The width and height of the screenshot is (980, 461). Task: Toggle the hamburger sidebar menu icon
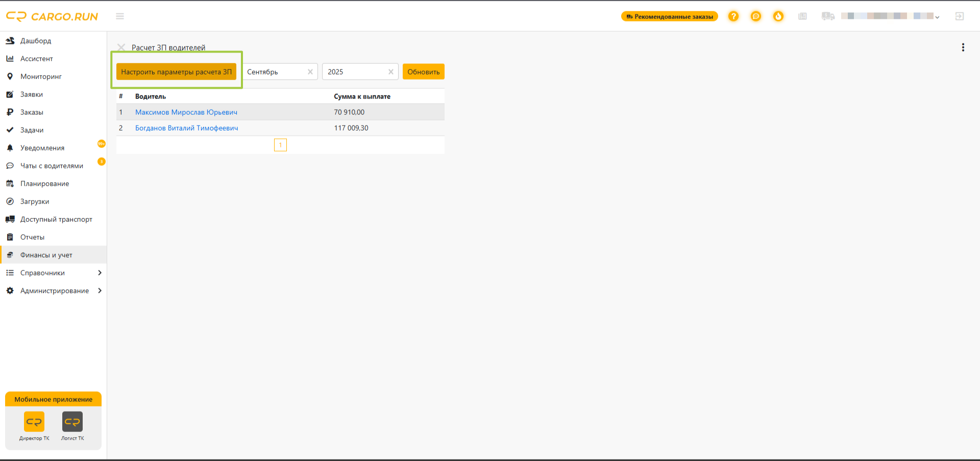pyautogui.click(x=120, y=16)
